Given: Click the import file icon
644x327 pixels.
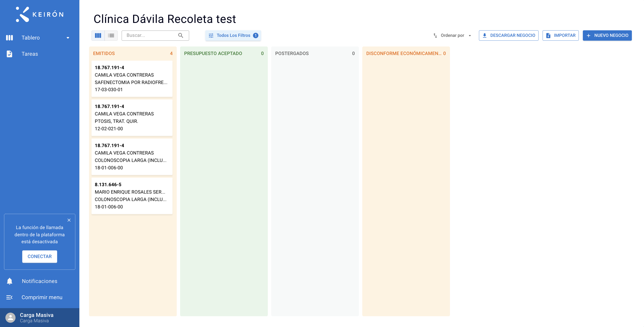Looking at the screenshot, I should click(548, 35).
